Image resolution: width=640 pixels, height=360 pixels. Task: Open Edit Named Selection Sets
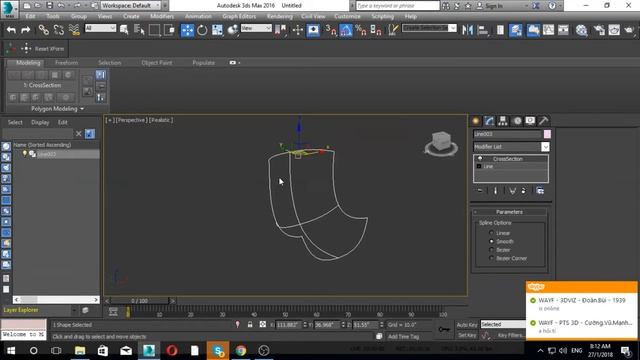point(393,30)
